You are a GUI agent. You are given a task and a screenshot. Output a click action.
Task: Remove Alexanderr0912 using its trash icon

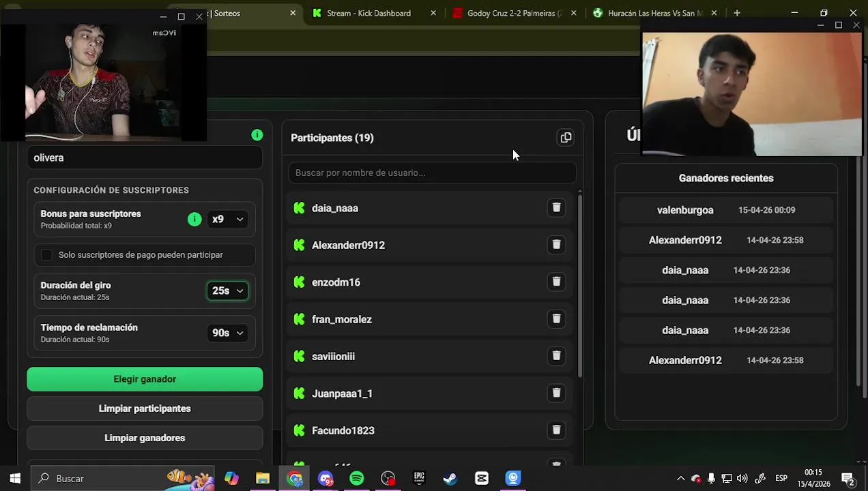(556, 245)
